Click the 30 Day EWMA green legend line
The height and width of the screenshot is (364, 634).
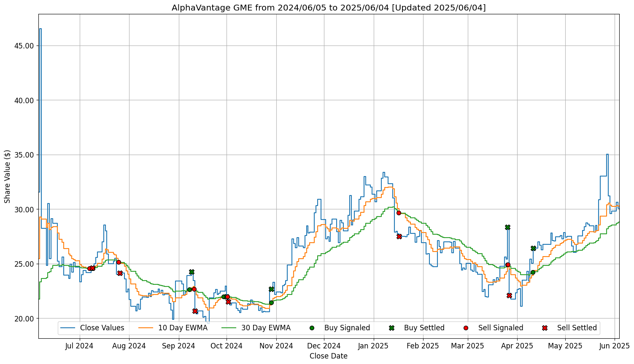pyautogui.click(x=229, y=328)
